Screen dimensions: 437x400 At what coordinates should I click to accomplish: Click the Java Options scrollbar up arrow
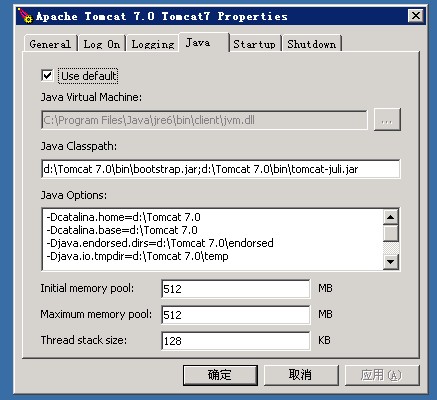click(x=391, y=217)
